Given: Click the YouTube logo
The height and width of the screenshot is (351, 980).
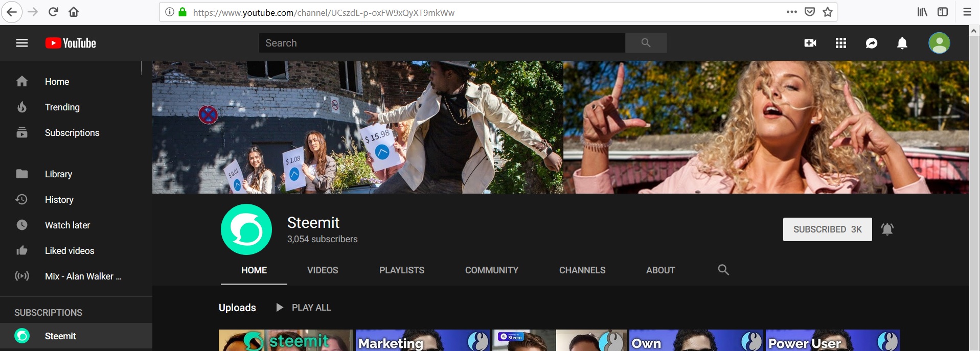Looking at the screenshot, I should click(x=71, y=43).
